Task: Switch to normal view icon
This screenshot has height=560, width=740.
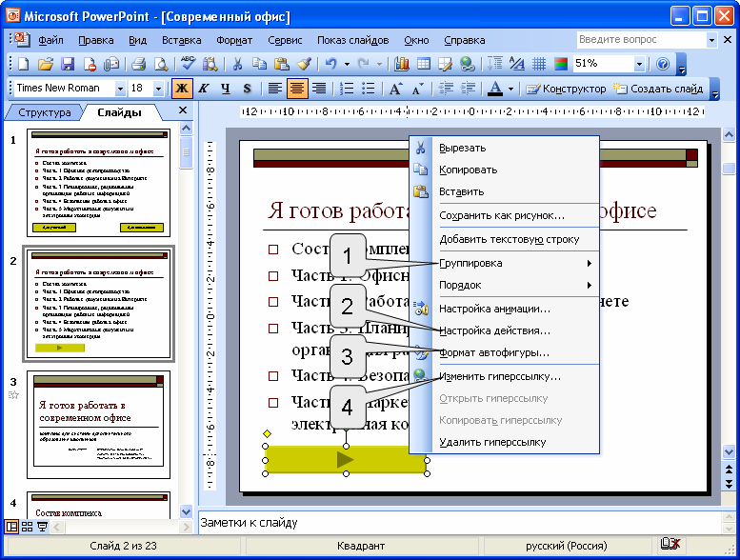Action: coord(11,527)
